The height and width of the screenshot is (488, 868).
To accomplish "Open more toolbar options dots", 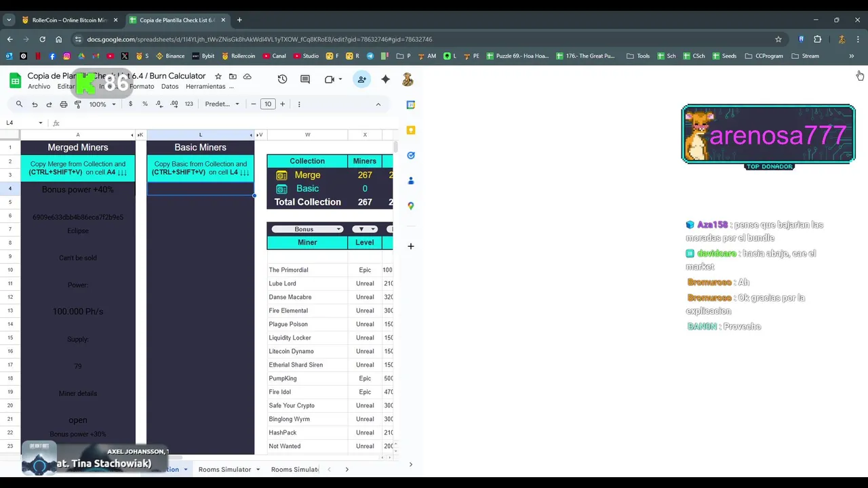I will (x=299, y=104).
